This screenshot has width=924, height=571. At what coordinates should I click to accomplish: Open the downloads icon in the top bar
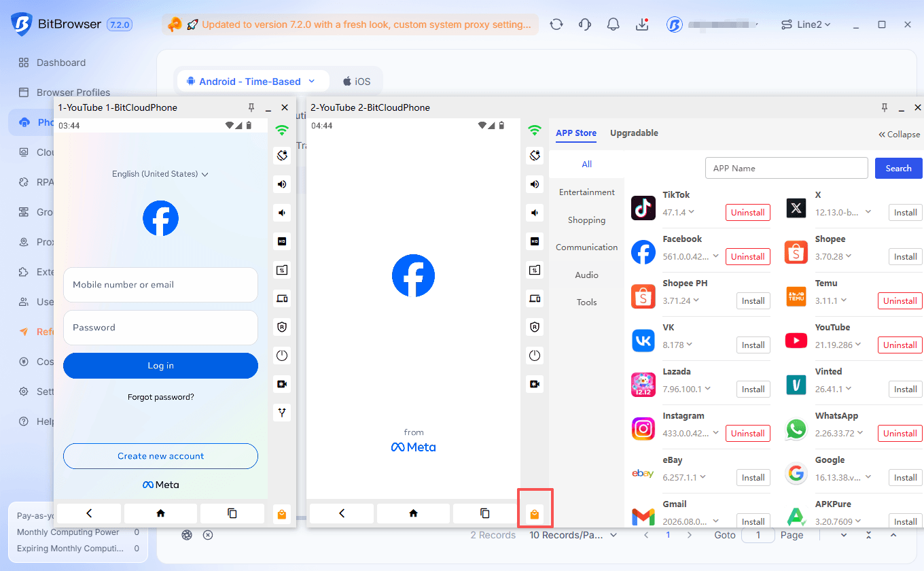tap(642, 24)
